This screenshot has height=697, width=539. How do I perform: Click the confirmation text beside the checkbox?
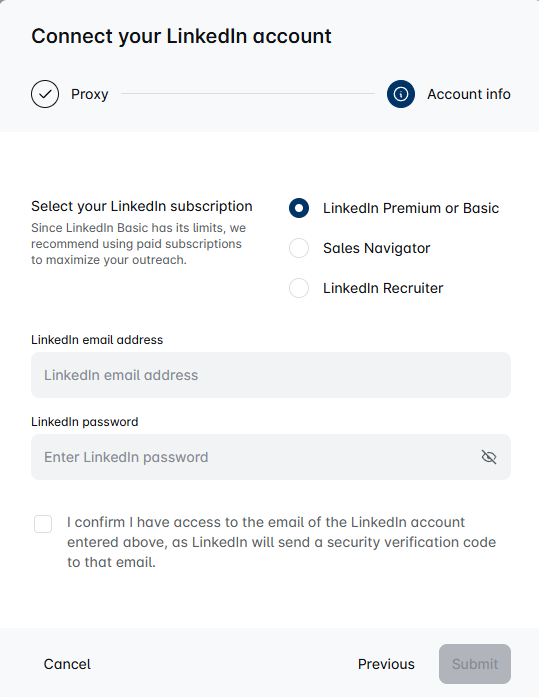[x=281, y=542]
